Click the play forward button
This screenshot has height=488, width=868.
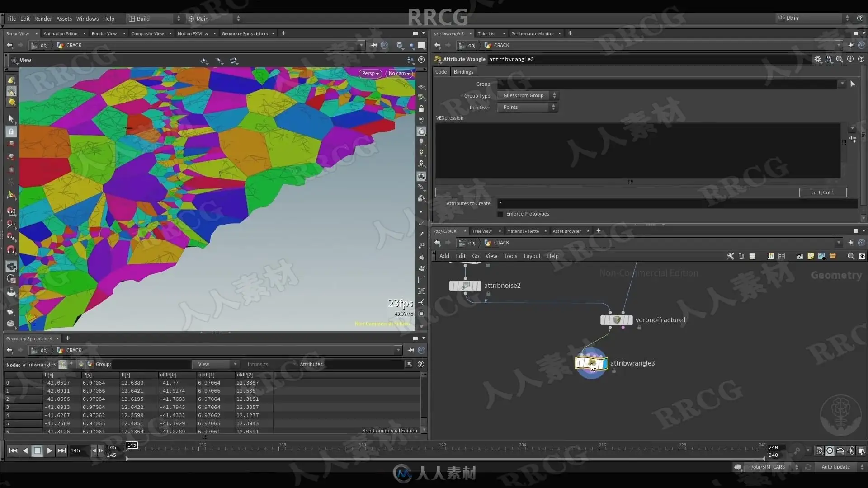coord(49,450)
